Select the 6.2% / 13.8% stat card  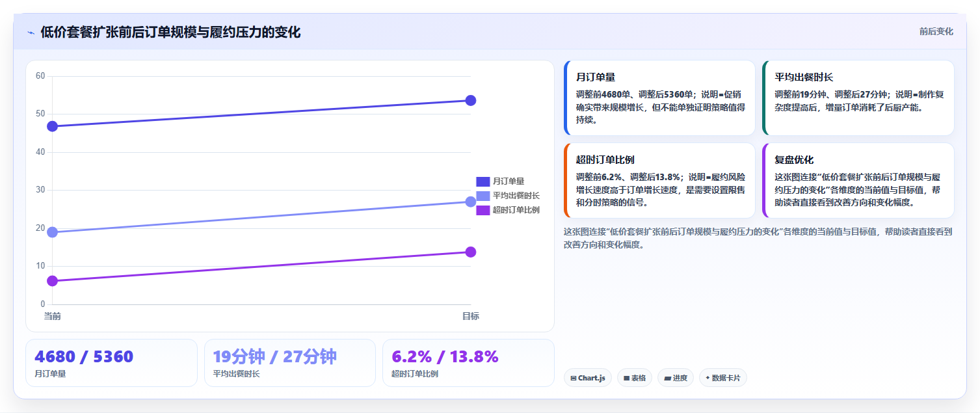(468, 363)
